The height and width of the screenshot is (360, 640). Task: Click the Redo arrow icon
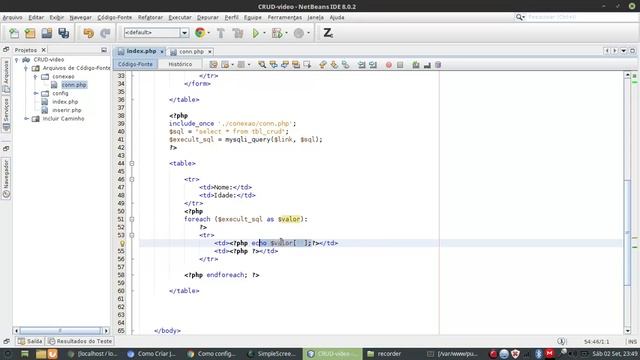(105, 33)
